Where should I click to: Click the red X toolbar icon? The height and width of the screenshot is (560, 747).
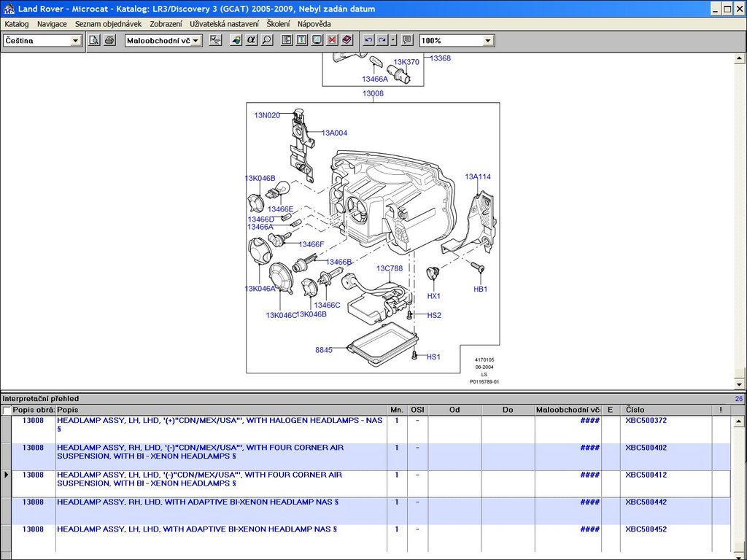point(332,40)
